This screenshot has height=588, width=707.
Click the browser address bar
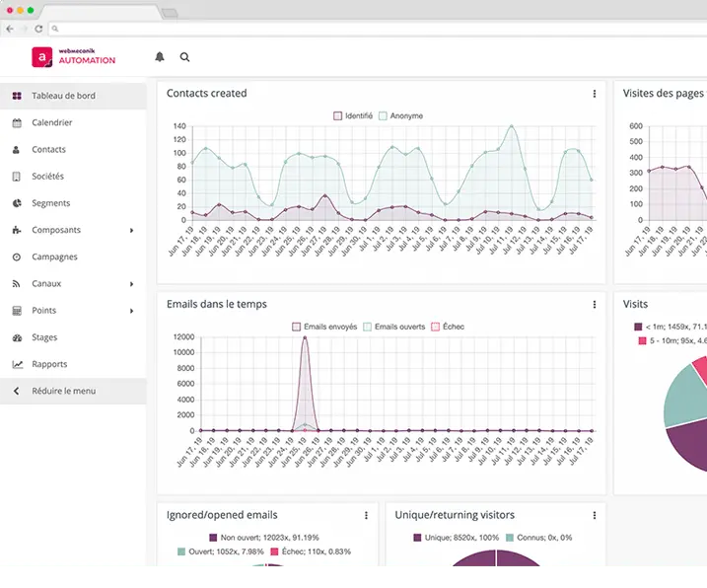pyautogui.click(x=379, y=29)
